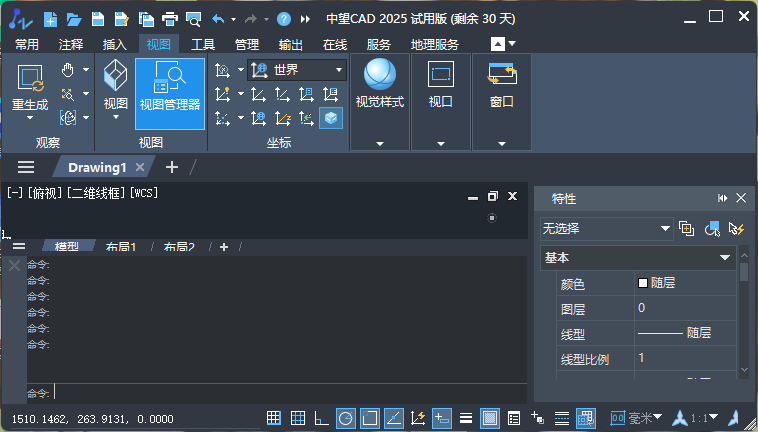Expand the 窗口 Window panel
The width and height of the screenshot is (758, 432).
[x=502, y=144]
